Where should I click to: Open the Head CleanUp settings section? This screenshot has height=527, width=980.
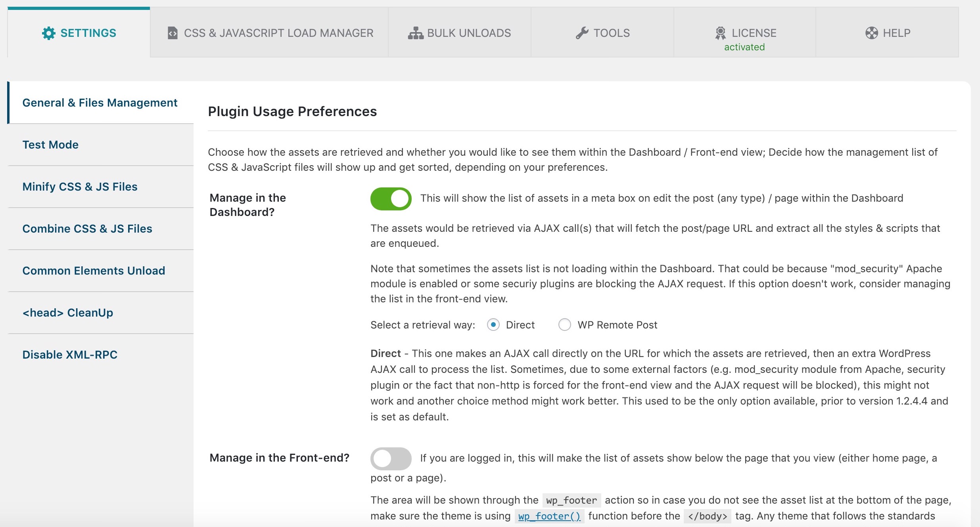click(67, 312)
